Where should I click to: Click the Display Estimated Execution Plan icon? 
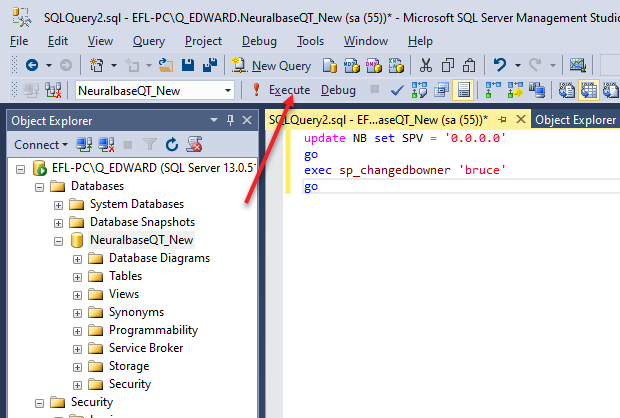(419, 90)
